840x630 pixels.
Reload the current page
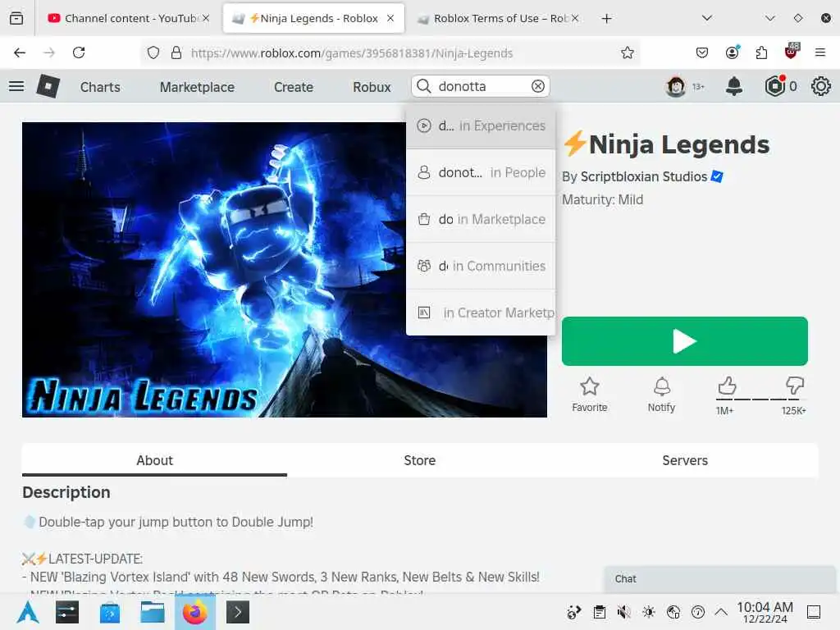click(x=79, y=52)
